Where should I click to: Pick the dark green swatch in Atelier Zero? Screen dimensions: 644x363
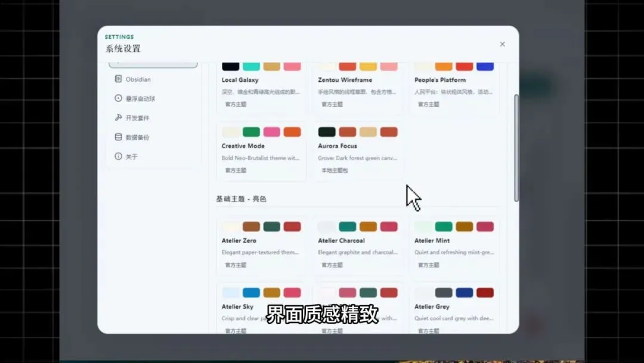point(271,226)
